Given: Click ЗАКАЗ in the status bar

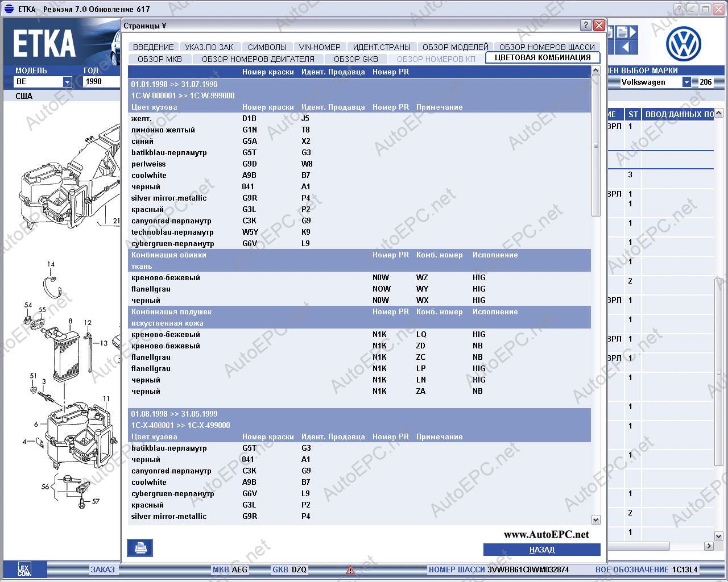Looking at the screenshot, I should [102, 569].
